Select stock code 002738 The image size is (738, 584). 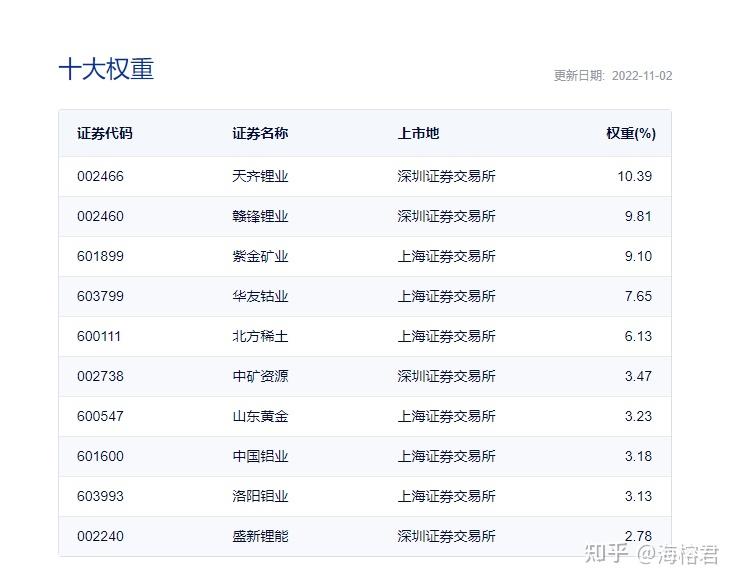point(100,376)
